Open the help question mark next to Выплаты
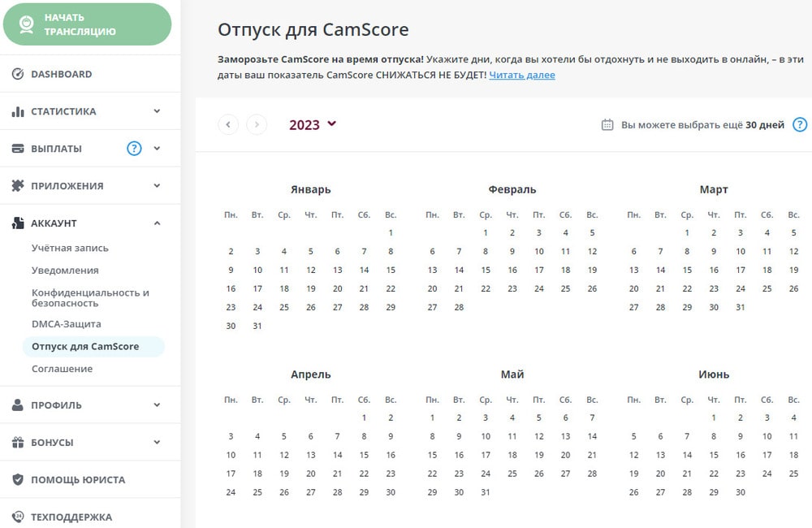Screen dimensions: 812x528 (x=134, y=149)
